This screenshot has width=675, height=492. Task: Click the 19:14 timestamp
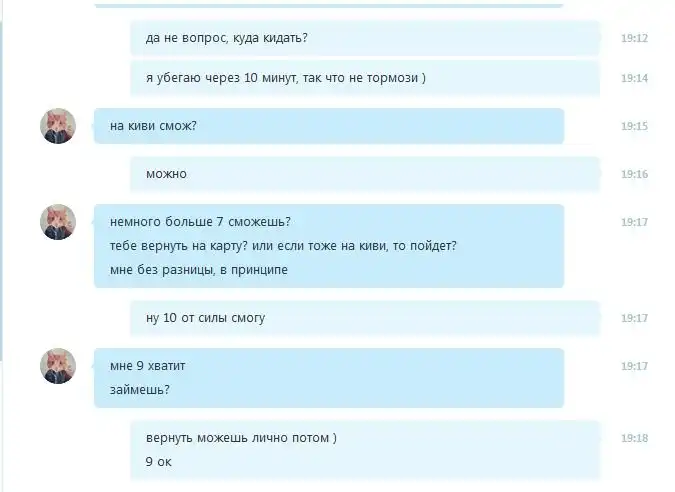pos(634,78)
